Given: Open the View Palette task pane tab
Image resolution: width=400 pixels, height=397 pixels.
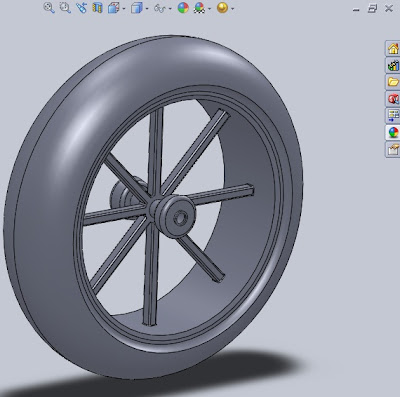Looking at the screenshot, I should coord(393,115).
